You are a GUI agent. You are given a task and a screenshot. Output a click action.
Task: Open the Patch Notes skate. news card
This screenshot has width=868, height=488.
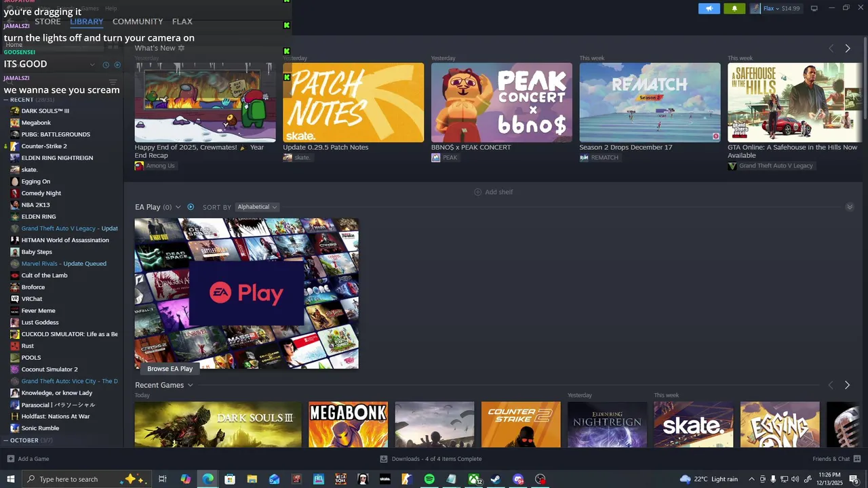(353, 102)
